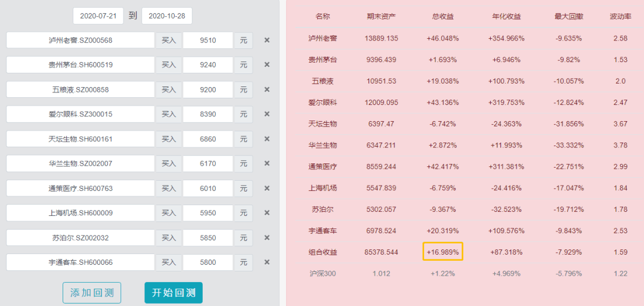Focus amount field showing 6010
This screenshot has width=644, height=306.
(x=208, y=188)
